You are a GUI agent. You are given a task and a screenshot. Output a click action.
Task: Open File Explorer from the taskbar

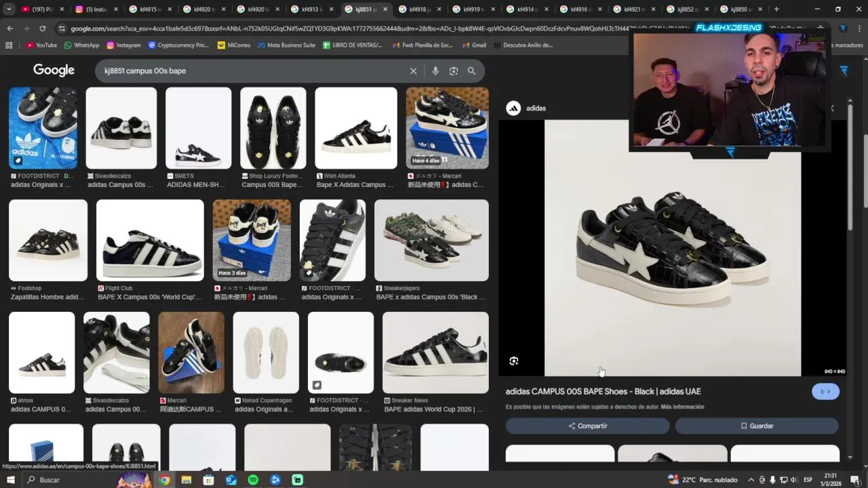(186, 480)
